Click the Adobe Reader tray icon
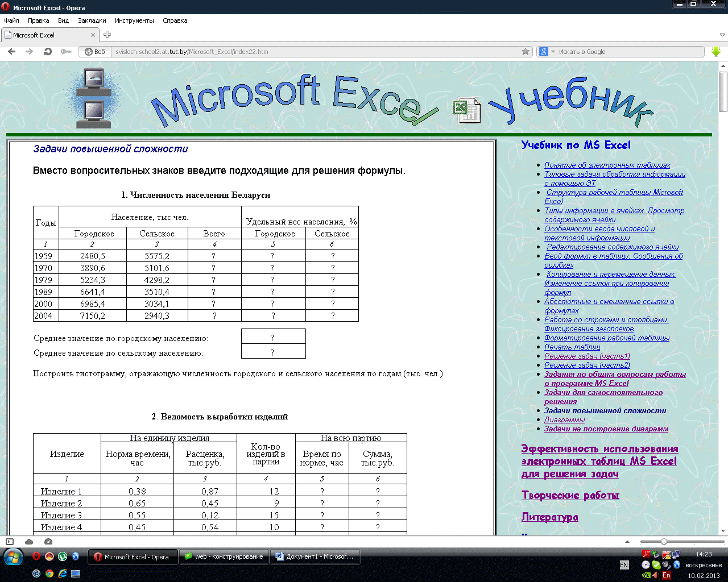 point(646,554)
